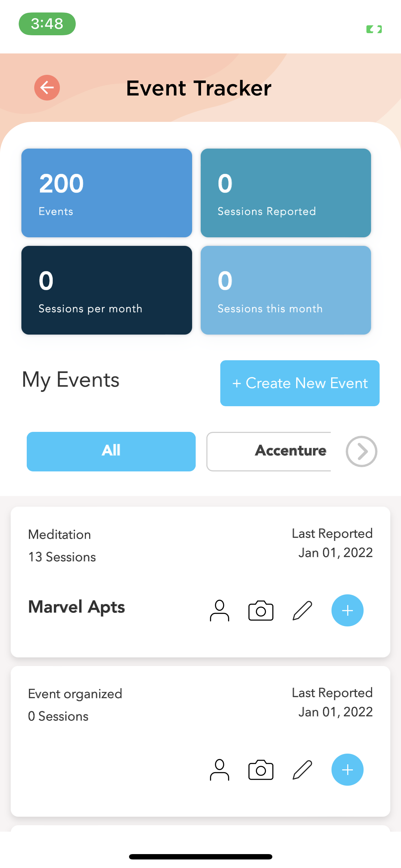Tap the Event organized card title
This screenshot has height=868, width=401.
(x=75, y=694)
